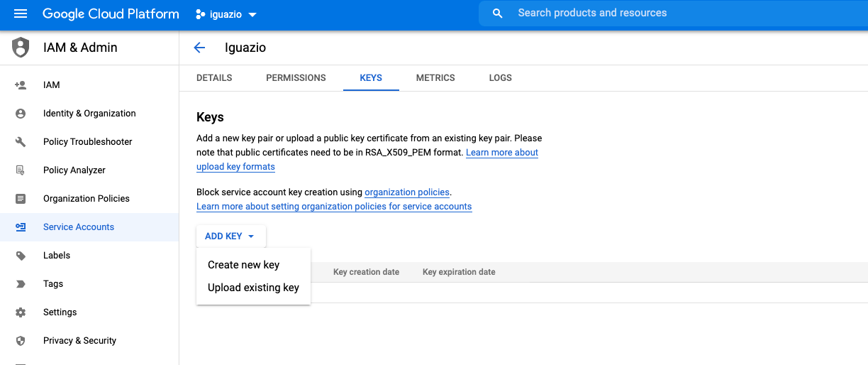This screenshot has height=365, width=868.
Task: Select the KEYS tab
Action: pyautogui.click(x=371, y=78)
